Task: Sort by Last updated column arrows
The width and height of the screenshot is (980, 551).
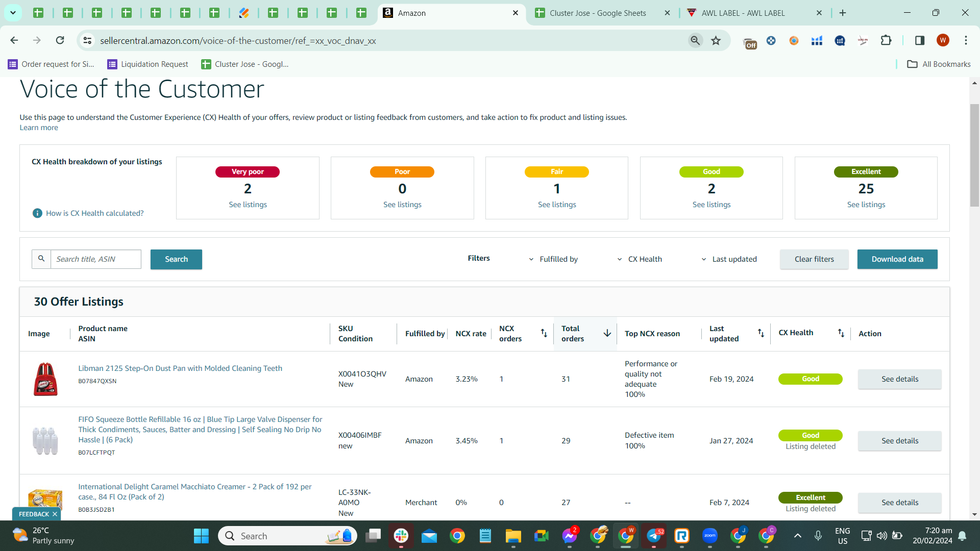Action: point(761,333)
